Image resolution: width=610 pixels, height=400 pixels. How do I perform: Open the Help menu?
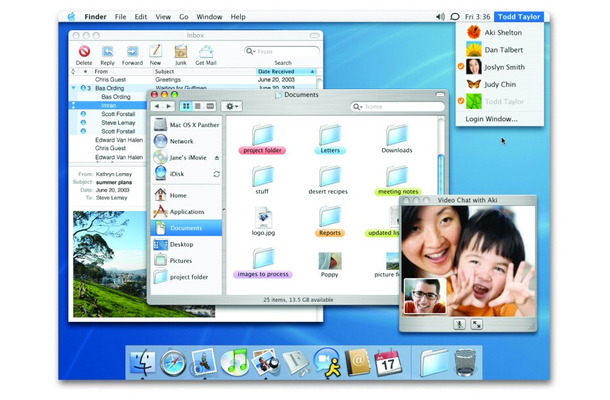pos(238,17)
